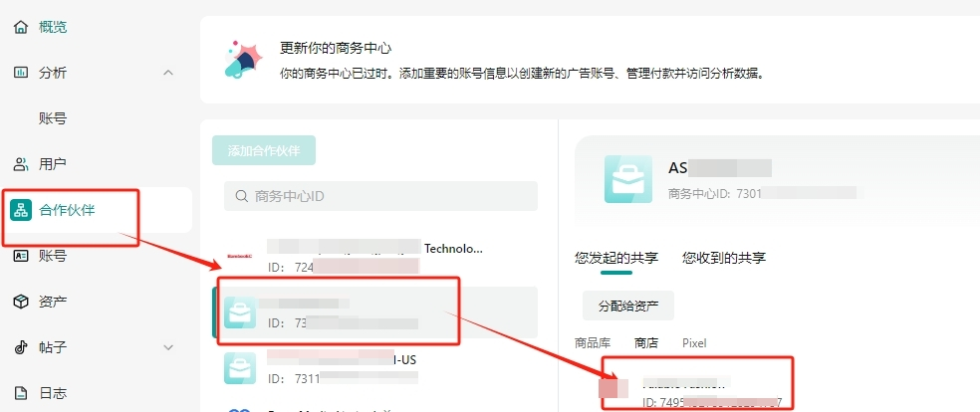Click the magnifier icon in search box
The width and height of the screenshot is (980, 412).
coord(241,196)
